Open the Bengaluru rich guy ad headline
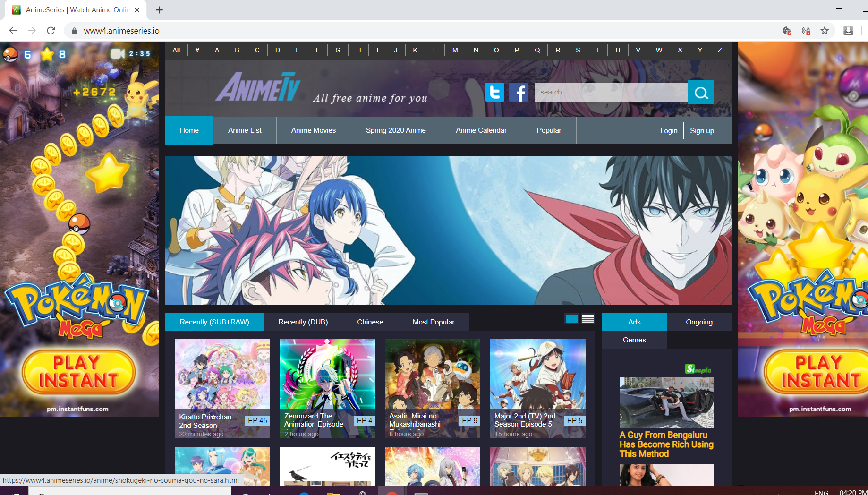Viewport: 868px width, 495px height. pos(666,444)
